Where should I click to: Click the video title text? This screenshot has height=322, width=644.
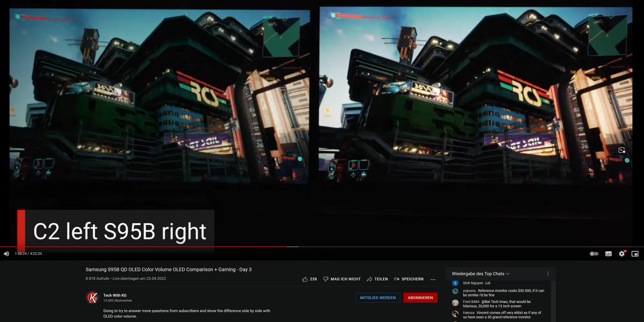click(x=168, y=269)
